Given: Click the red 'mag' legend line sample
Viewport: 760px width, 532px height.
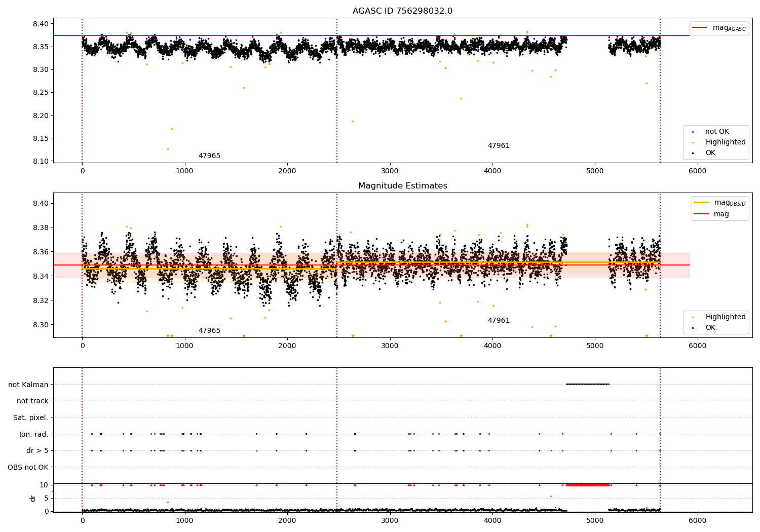Looking at the screenshot, I should pos(701,214).
